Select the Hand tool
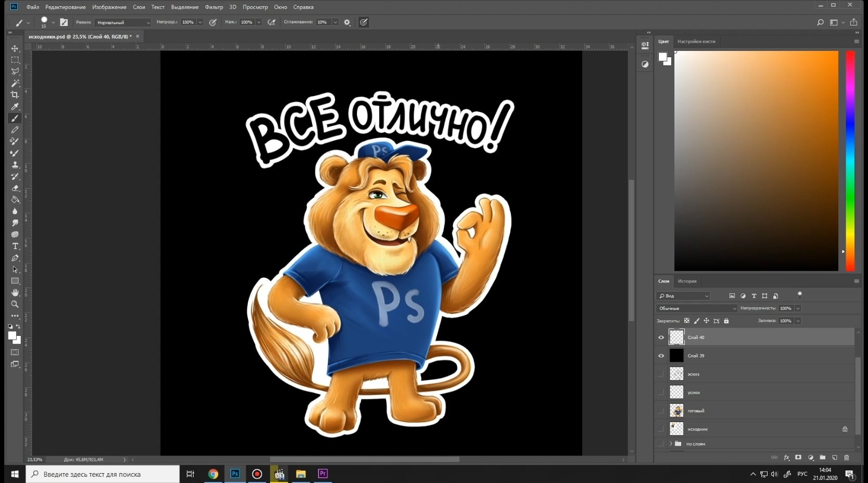868x483 pixels. pyautogui.click(x=15, y=293)
